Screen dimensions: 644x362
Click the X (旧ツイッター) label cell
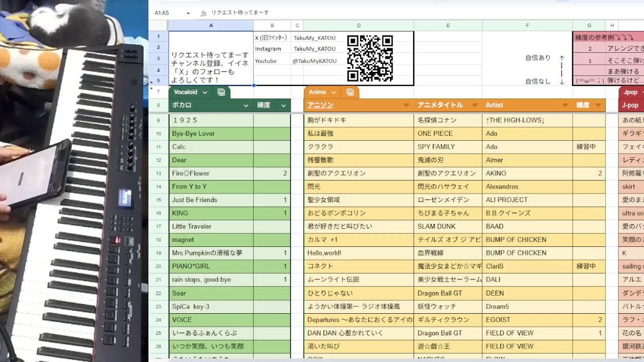coord(272,37)
